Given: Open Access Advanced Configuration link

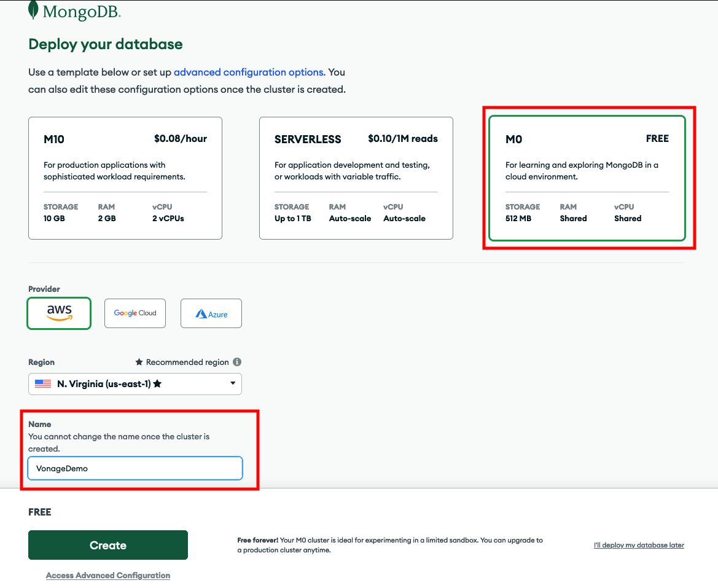Looking at the screenshot, I should [108, 575].
